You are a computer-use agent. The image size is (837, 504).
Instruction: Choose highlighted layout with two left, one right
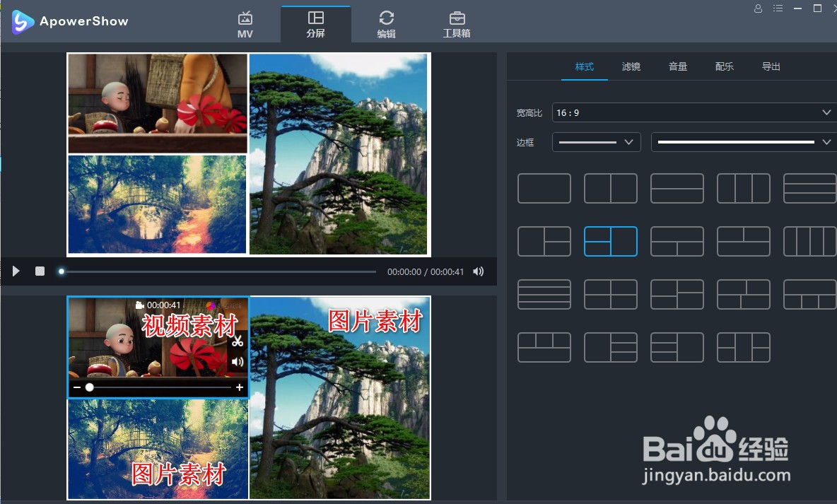(x=611, y=241)
